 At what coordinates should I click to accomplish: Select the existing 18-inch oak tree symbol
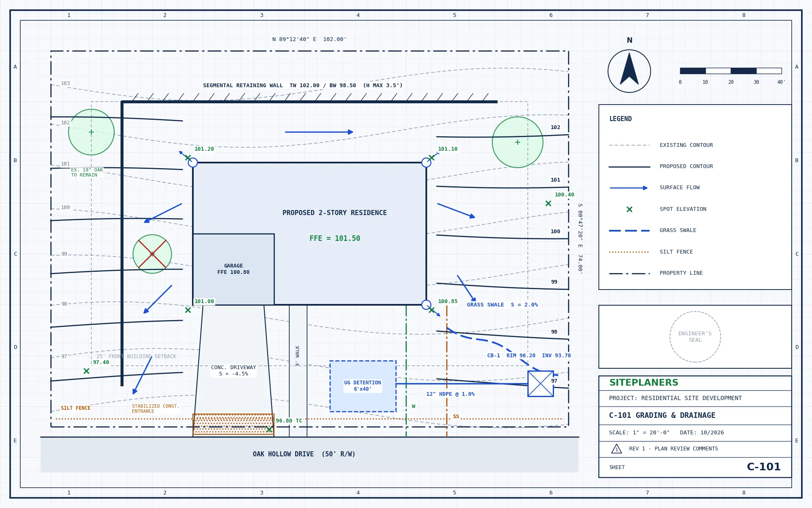[x=91, y=132]
